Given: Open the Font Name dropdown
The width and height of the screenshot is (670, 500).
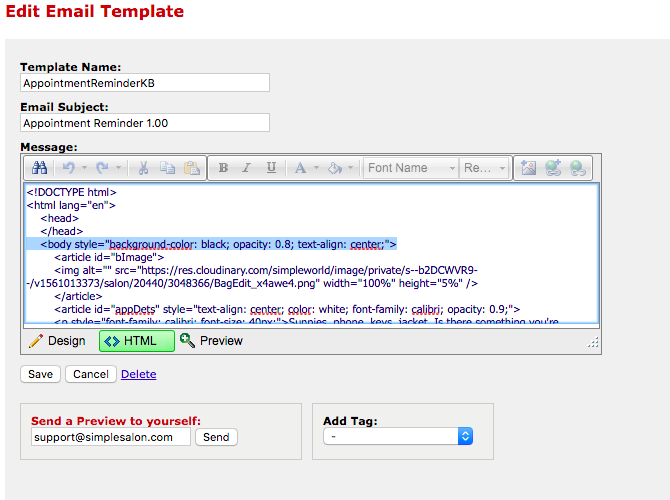Looking at the screenshot, I should 411,168.
